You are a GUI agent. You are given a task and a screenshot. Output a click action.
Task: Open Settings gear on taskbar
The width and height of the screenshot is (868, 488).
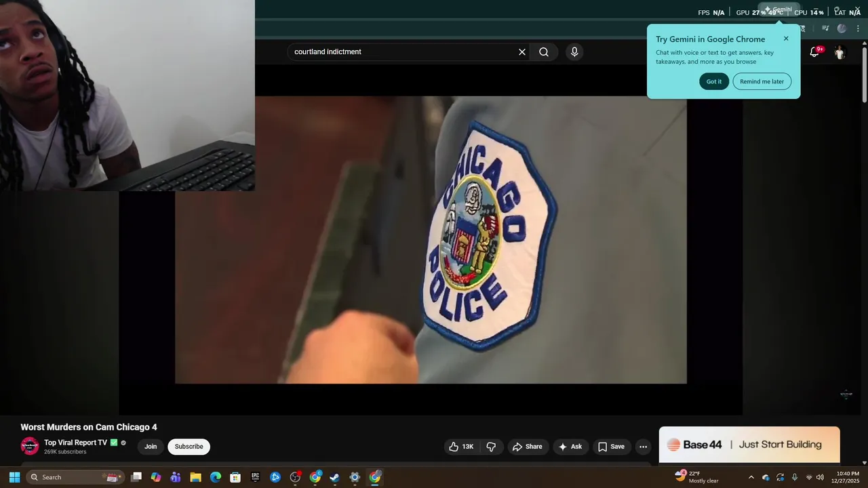point(355,477)
